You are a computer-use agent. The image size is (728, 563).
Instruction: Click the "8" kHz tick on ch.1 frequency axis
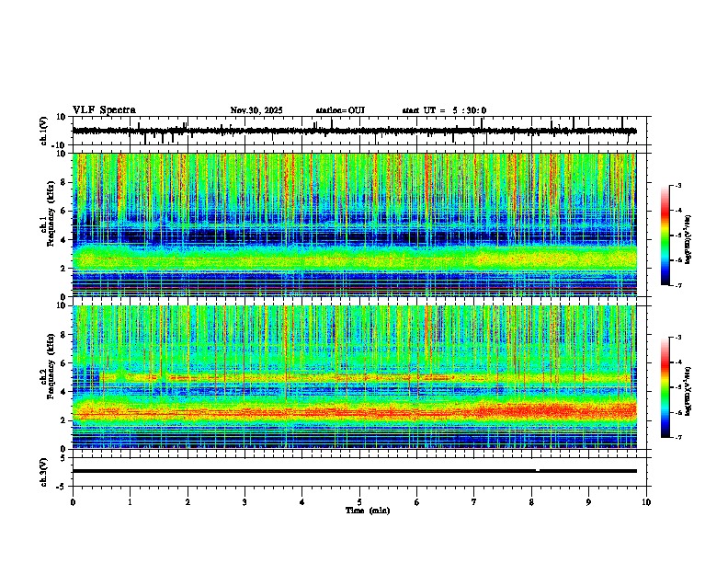click(x=63, y=182)
